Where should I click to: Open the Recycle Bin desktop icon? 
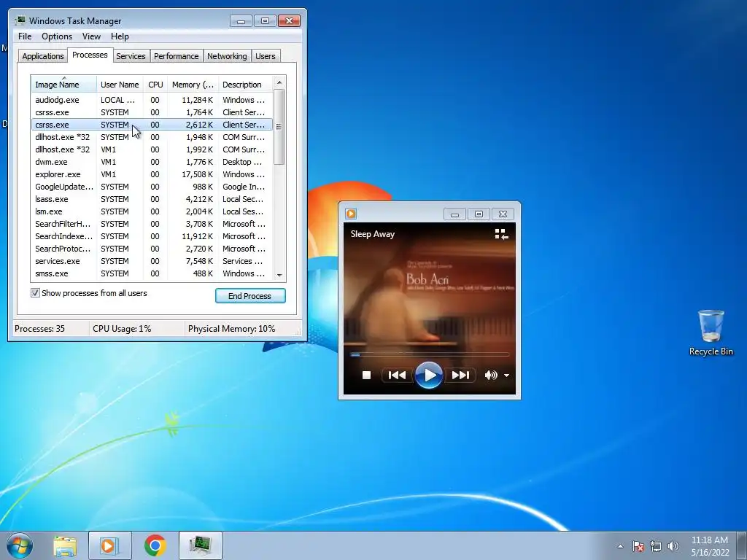coord(711,332)
